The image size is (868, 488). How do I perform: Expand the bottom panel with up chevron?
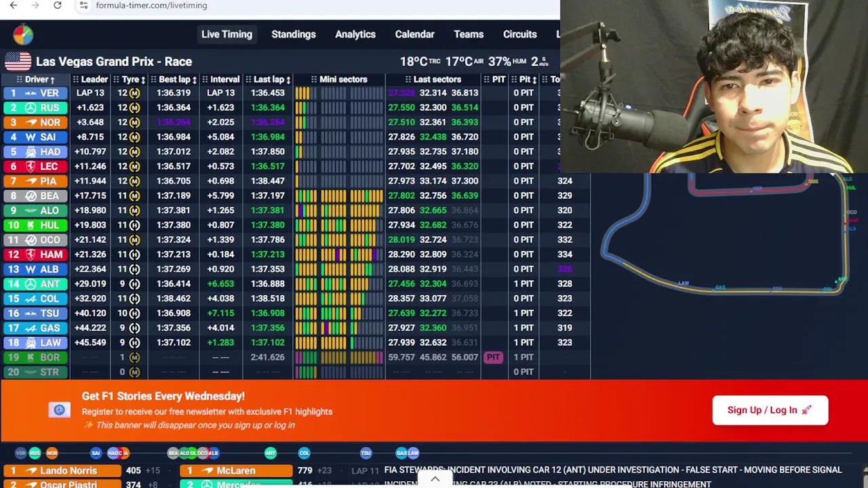point(435,479)
